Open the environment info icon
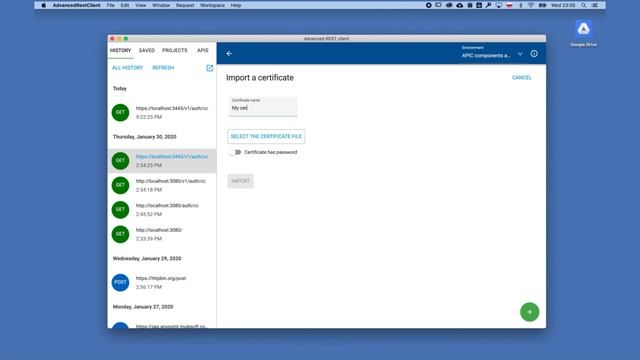The width and height of the screenshot is (640, 360). (x=534, y=53)
